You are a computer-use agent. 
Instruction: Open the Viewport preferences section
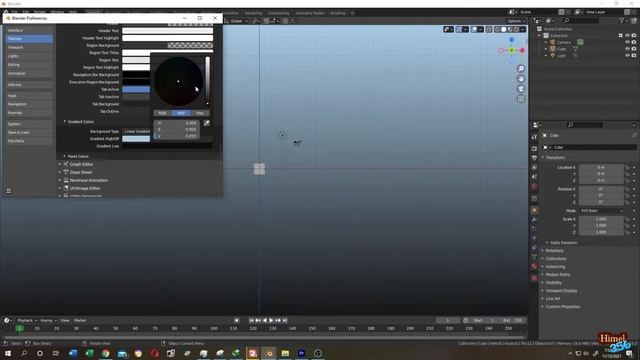click(x=29, y=47)
